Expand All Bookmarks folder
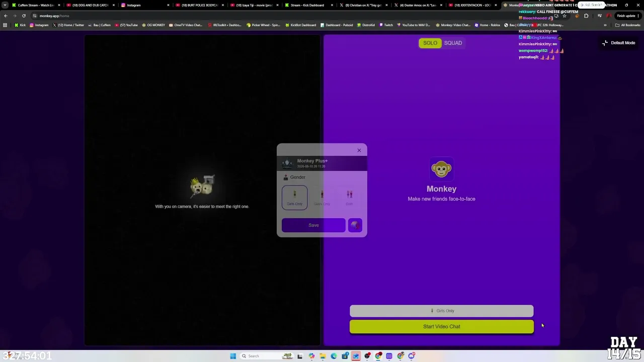Viewport: 644px width, 362px height. tap(628, 25)
